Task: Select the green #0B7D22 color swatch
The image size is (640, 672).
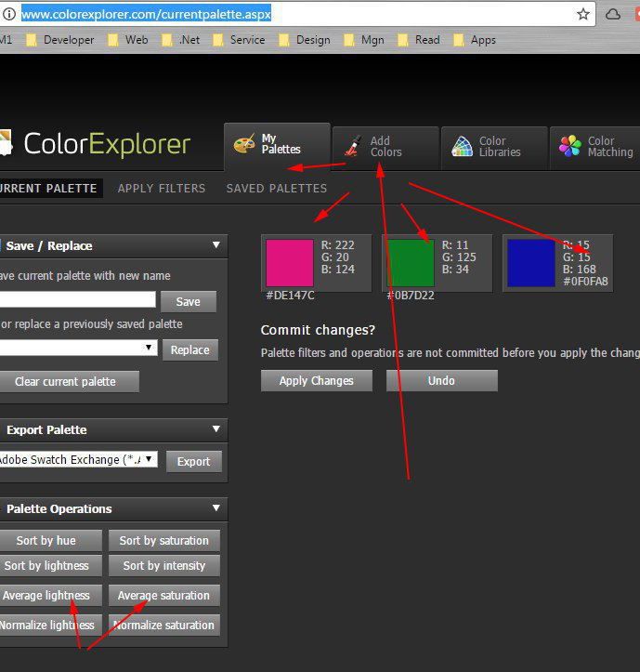Action: (x=411, y=263)
